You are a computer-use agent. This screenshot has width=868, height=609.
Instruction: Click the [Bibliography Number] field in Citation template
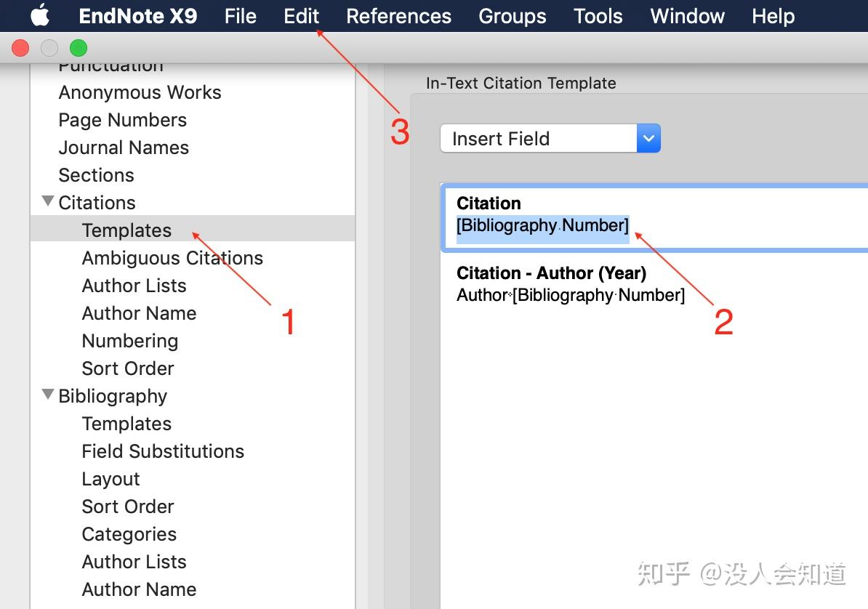tap(542, 225)
